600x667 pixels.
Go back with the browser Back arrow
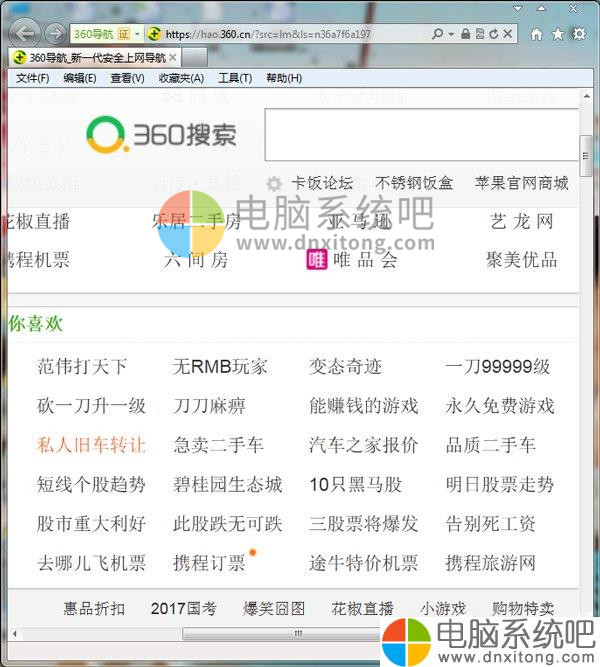[x=24, y=33]
